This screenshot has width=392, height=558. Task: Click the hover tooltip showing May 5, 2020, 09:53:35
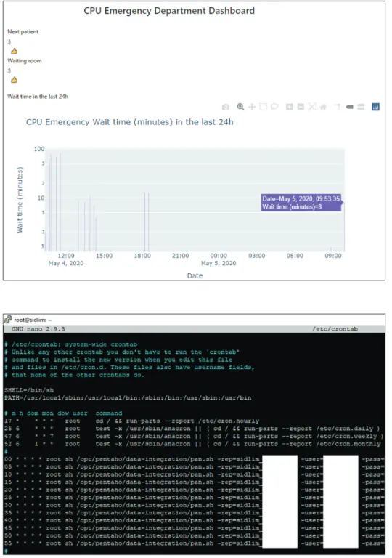[x=301, y=203]
